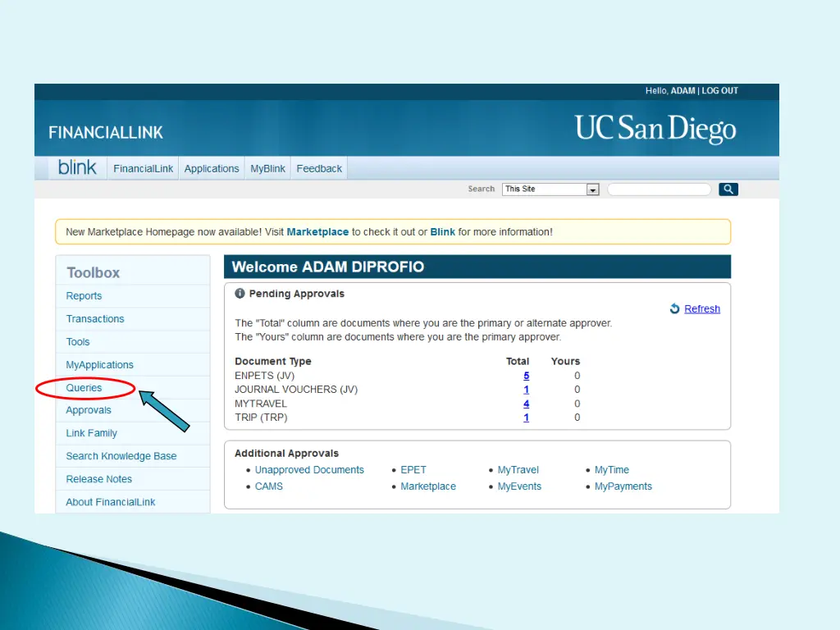Click the Pending Approvals info icon
The width and height of the screenshot is (840, 630).
pyautogui.click(x=240, y=294)
